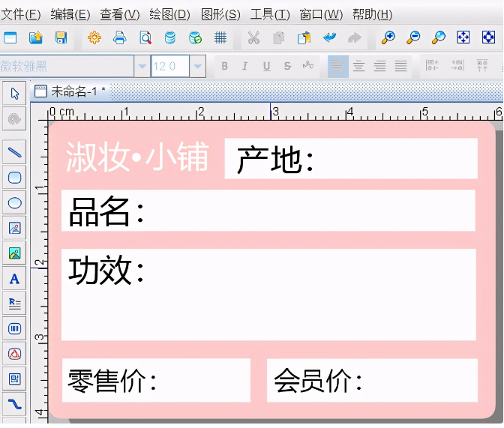Toggle underline U formatting
Image resolution: width=504 pixels, height=428 pixels.
(x=266, y=66)
